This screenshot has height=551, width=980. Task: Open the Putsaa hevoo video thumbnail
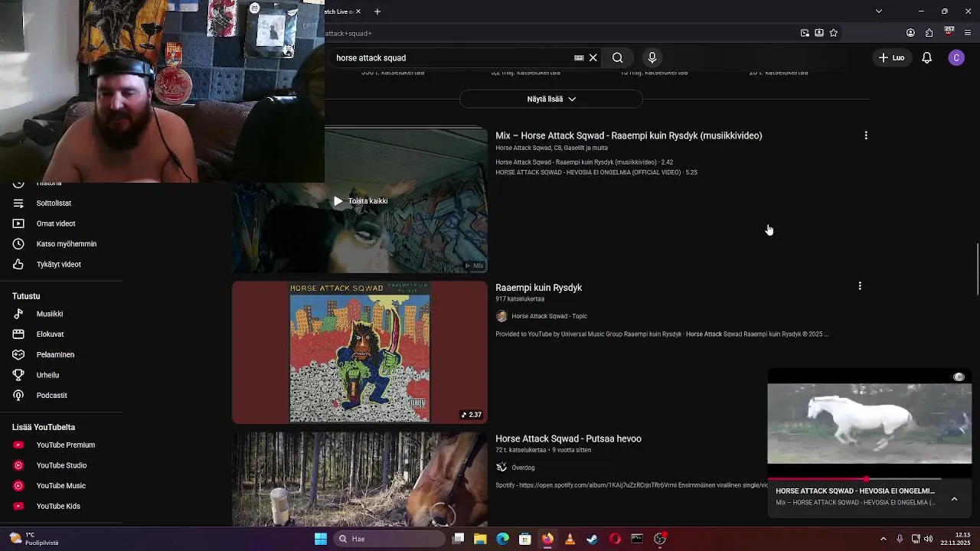pyautogui.click(x=360, y=479)
